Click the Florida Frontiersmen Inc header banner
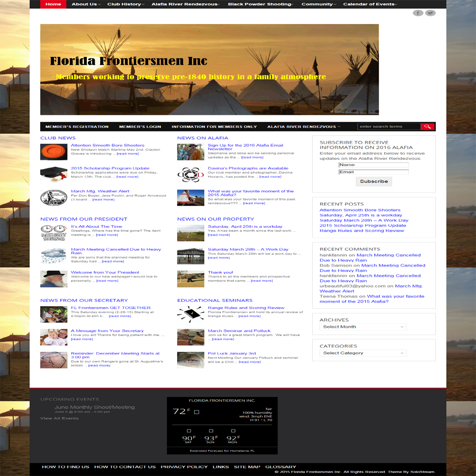The width and height of the screenshot is (476, 476). (x=210, y=70)
